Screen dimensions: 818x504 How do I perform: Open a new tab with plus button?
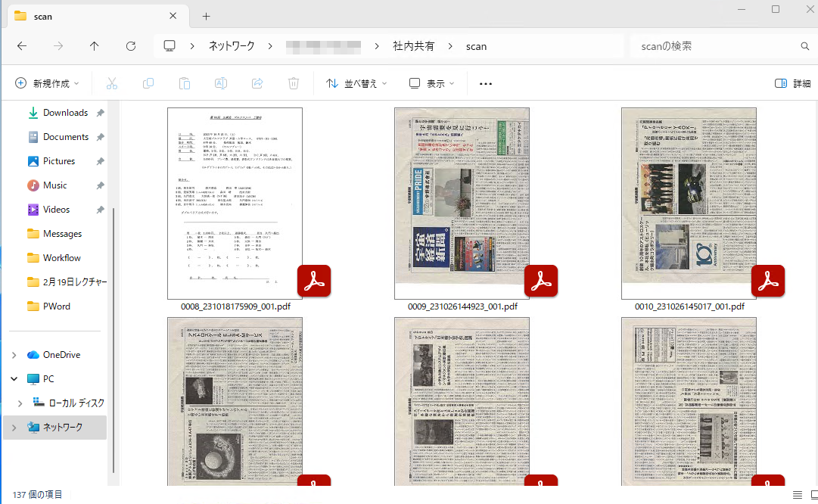click(206, 16)
